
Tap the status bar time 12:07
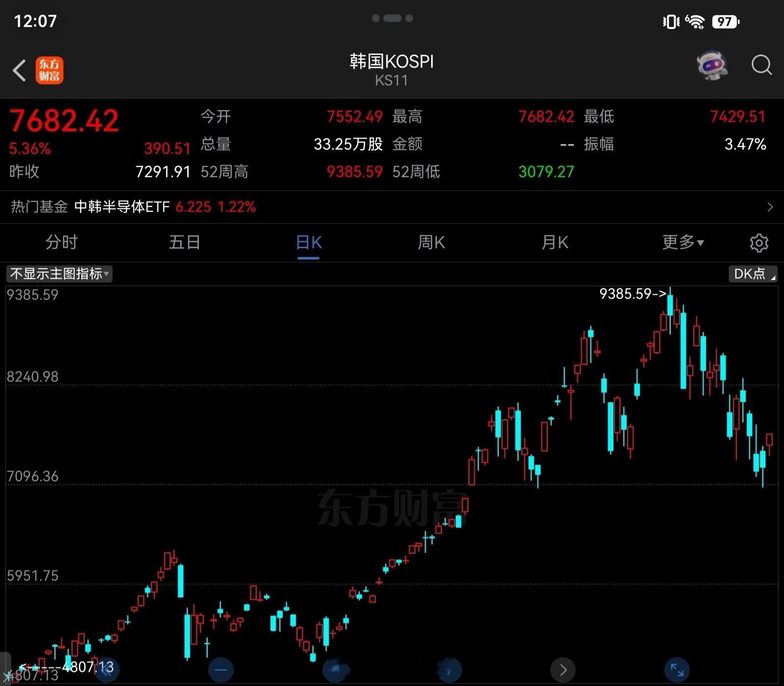(35, 21)
